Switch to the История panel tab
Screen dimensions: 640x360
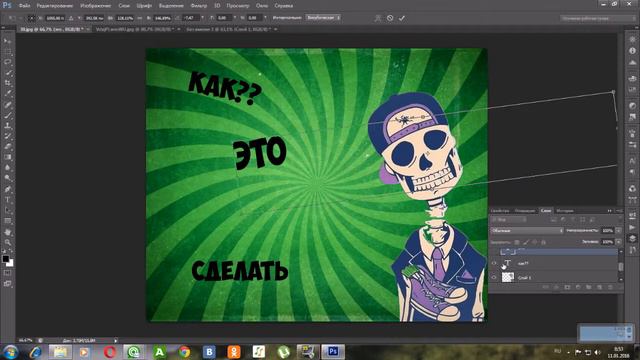[x=565, y=211]
